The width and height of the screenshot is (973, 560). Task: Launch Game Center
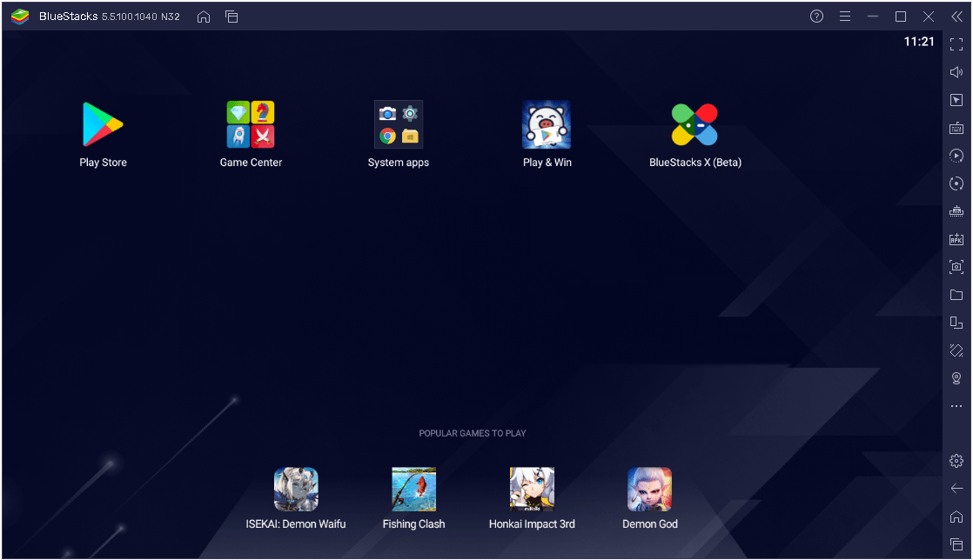251,124
